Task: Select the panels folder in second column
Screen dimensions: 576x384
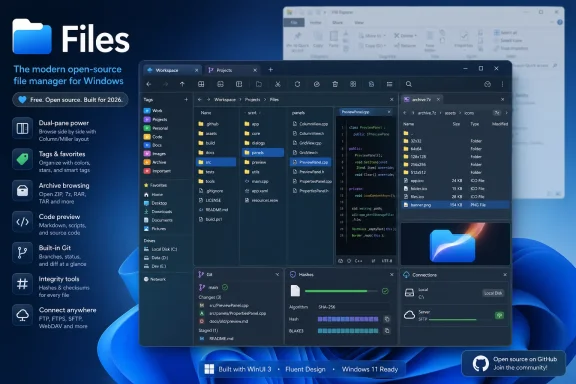Action: (263, 152)
